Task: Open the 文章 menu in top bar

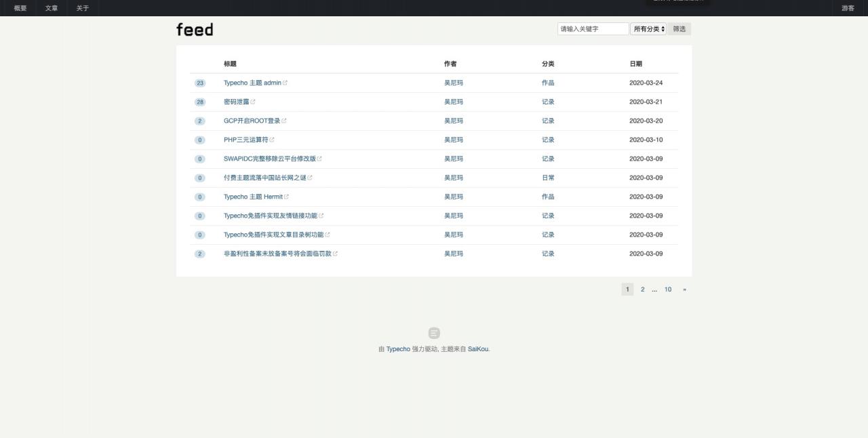Action: (52, 8)
